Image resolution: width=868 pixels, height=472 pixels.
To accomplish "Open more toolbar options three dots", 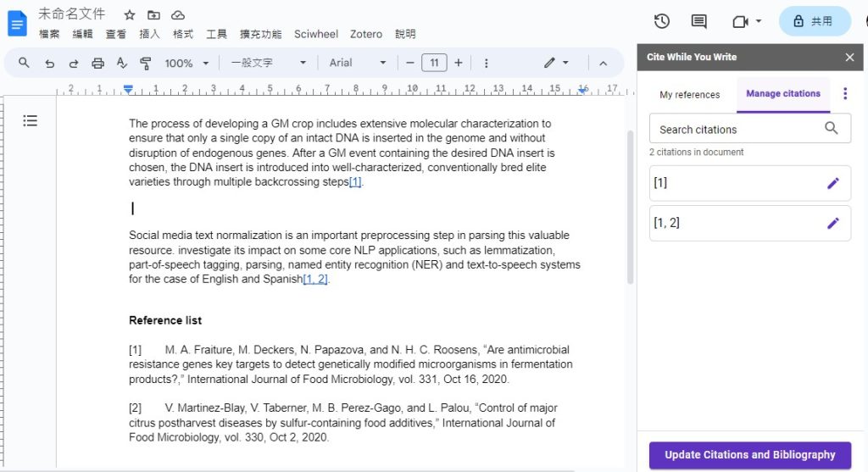I will tap(486, 63).
